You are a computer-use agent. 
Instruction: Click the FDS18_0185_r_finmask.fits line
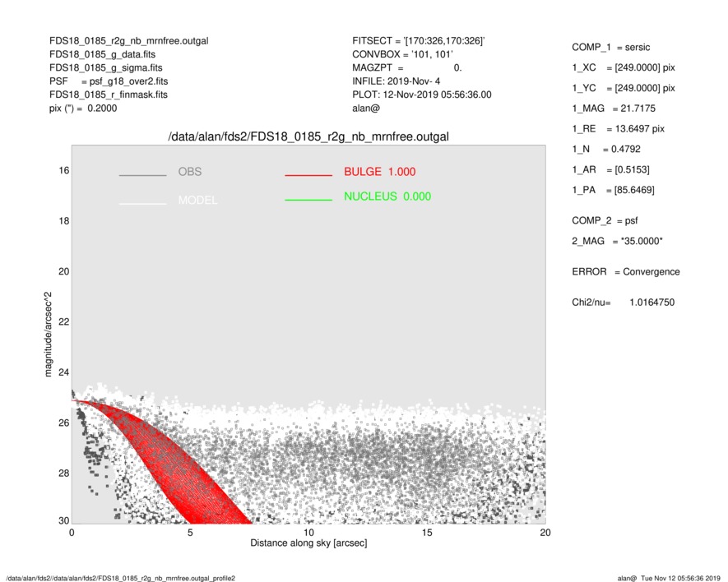click(109, 95)
